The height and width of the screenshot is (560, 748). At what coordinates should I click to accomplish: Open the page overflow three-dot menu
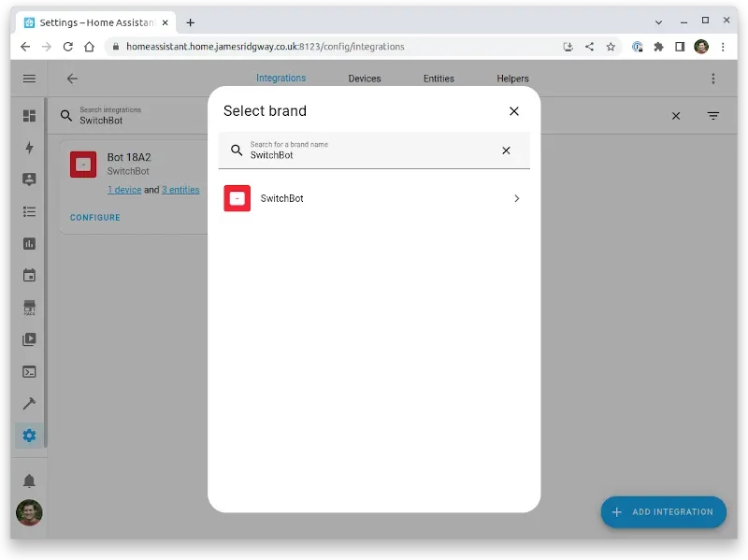click(713, 79)
